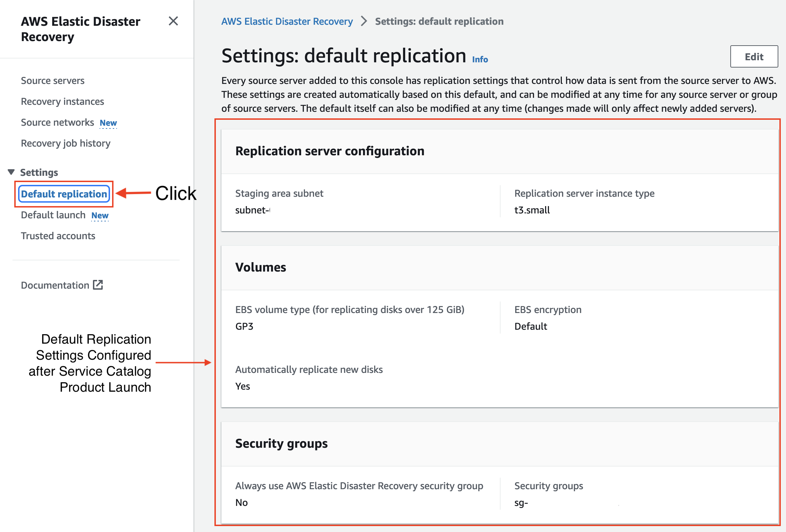The width and height of the screenshot is (786, 532).
Task: Close the AWS Elastic Disaster Recovery side panel
Action: pyautogui.click(x=174, y=21)
